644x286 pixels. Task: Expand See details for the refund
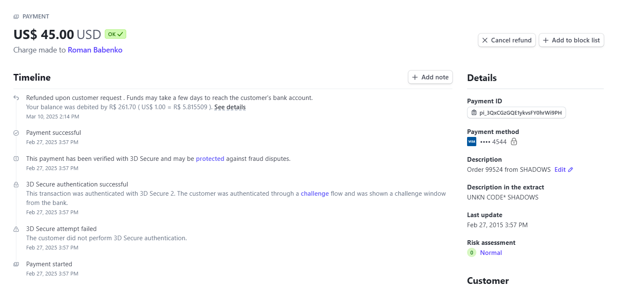click(230, 107)
